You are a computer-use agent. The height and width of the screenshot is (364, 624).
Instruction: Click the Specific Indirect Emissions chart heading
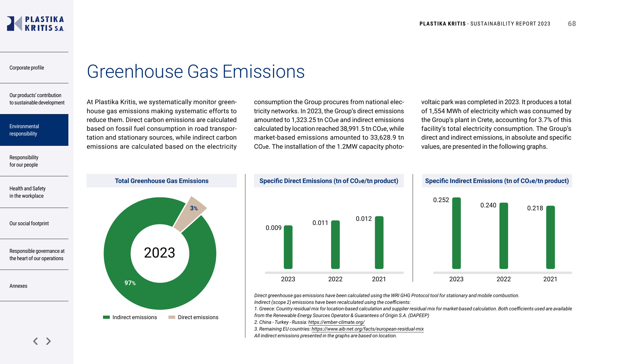click(x=497, y=181)
